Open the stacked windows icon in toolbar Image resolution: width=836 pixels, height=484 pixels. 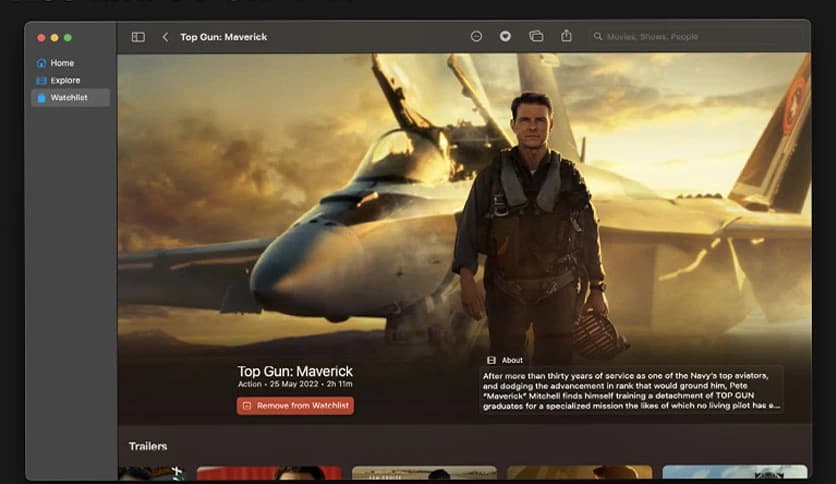click(x=536, y=36)
